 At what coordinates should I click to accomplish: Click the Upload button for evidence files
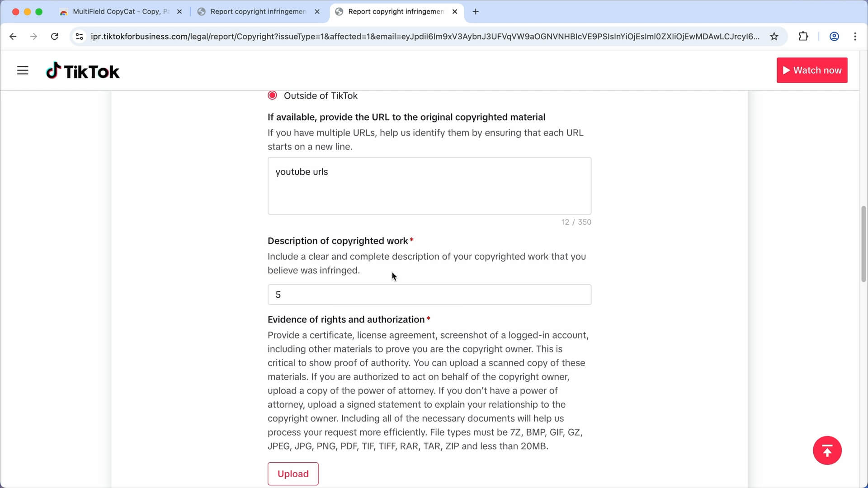293,474
